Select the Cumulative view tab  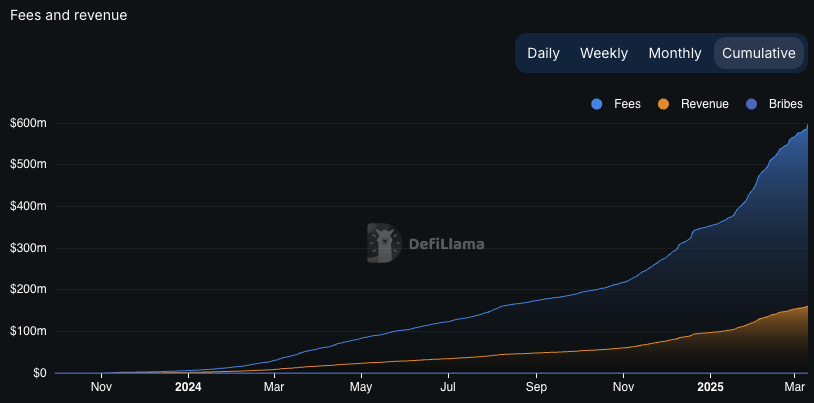(759, 53)
